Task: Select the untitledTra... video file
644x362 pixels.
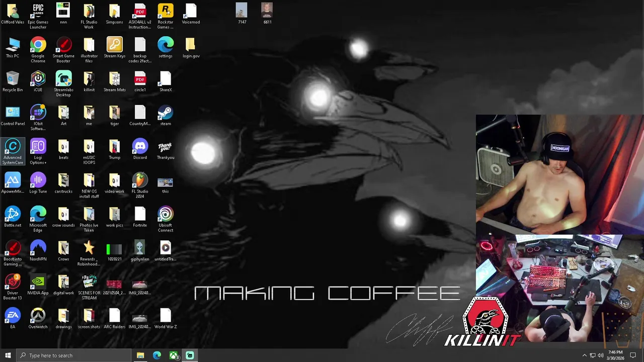Action: tap(166, 250)
